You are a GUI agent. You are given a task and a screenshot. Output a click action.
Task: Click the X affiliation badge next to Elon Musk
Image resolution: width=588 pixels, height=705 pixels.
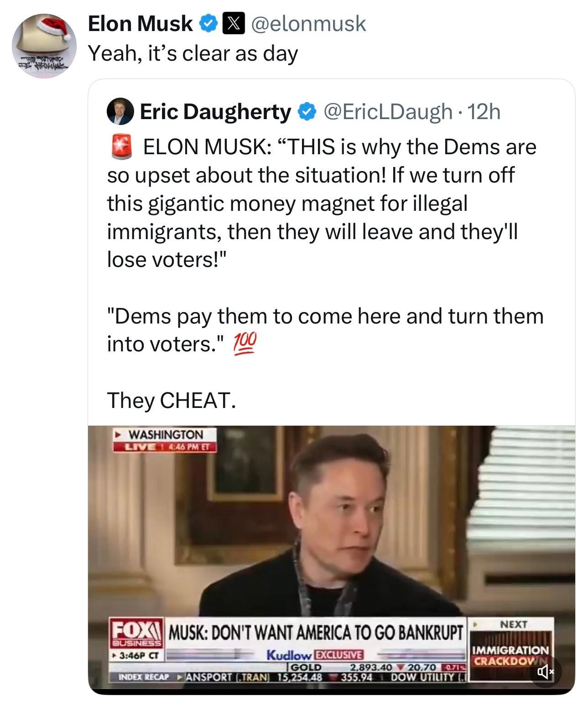pos(231,24)
